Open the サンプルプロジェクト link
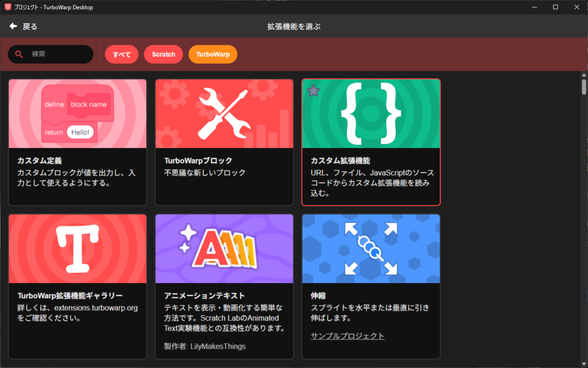 click(x=347, y=336)
